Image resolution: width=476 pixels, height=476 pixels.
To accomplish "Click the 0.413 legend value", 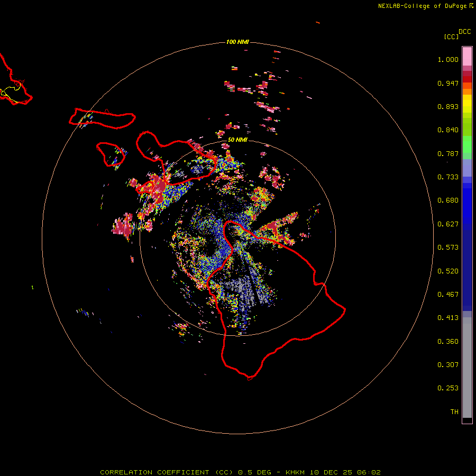I will [448, 318].
